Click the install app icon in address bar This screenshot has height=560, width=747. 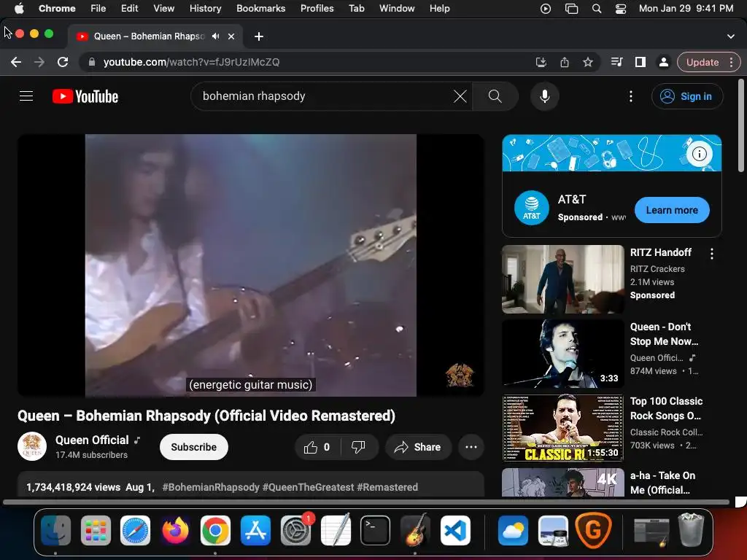[x=541, y=62]
